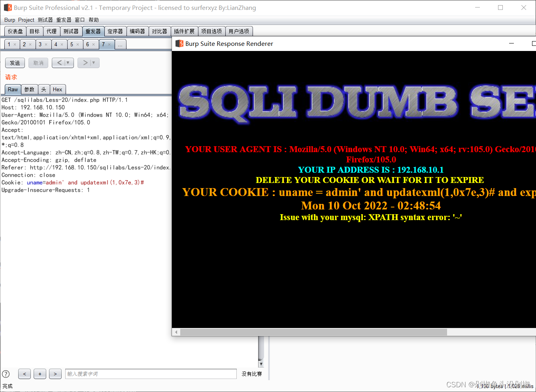The width and height of the screenshot is (536, 392).
Task: Go to next request with > button
Action: [x=85, y=62]
